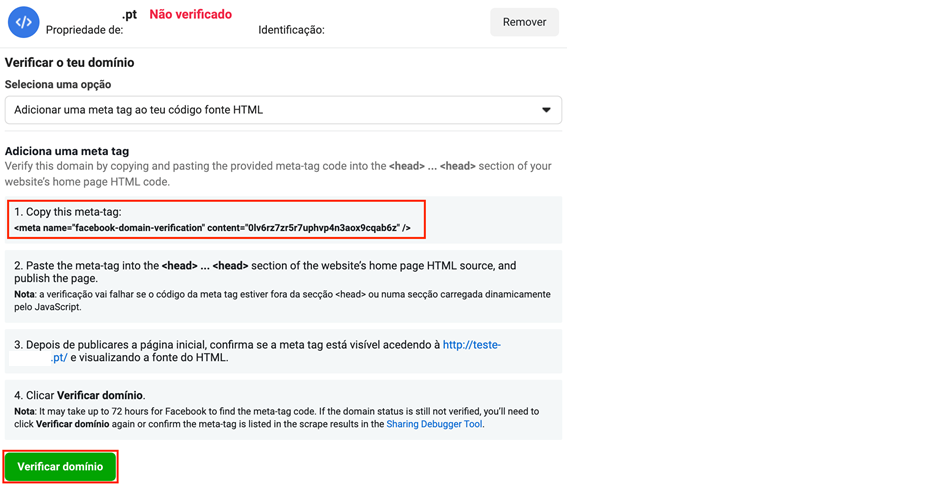Open the Sharing Debugger Tool link
The height and width of the screenshot is (485, 932).
[x=434, y=424]
